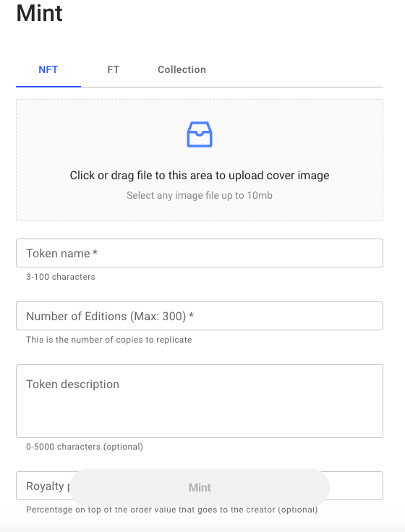Click the Token name input field

(200, 253)
